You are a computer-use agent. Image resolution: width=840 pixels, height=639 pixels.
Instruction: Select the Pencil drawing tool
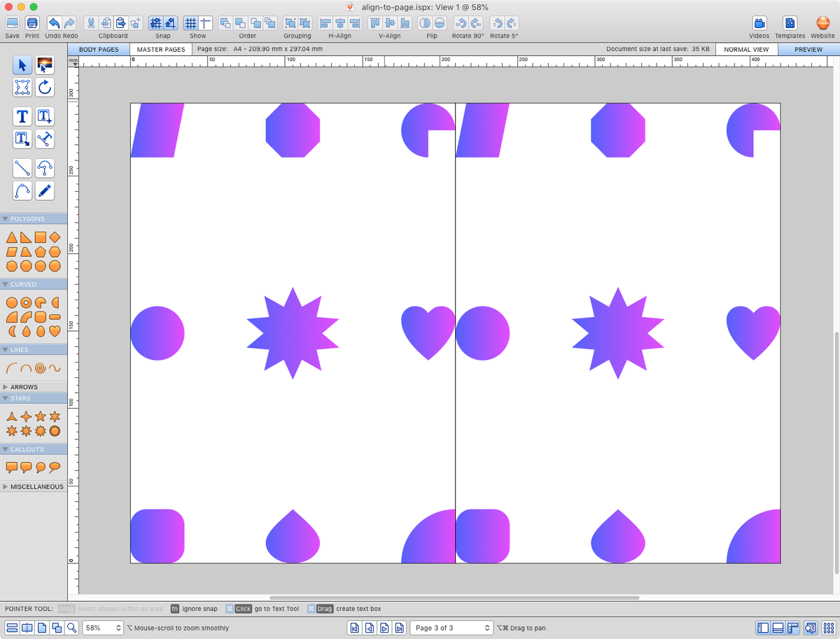pos(44,190)
